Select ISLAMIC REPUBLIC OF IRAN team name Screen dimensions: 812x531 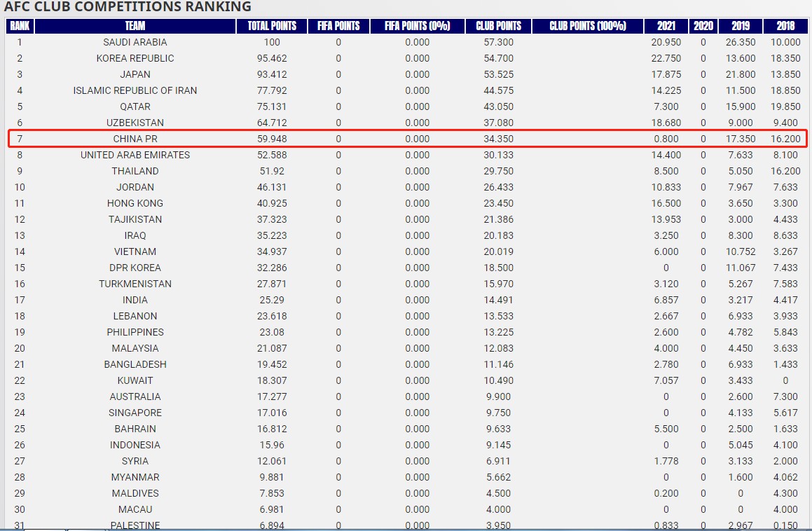(x=135, y=90)
